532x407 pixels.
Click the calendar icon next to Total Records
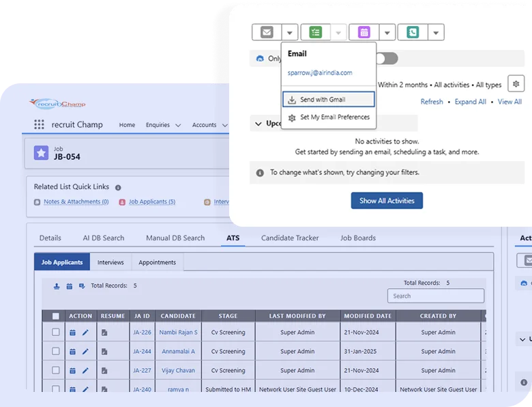pyautogui.click(x=69, y=286)
